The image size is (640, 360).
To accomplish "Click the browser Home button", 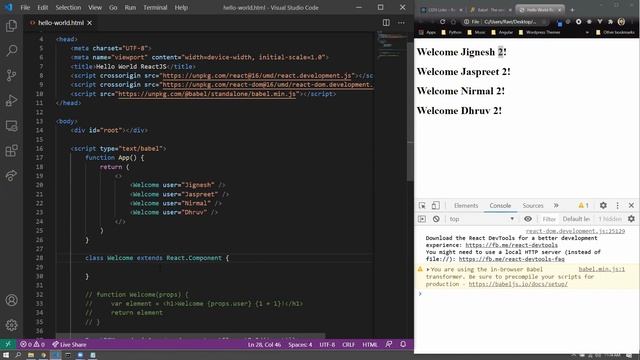I will 453,22.
